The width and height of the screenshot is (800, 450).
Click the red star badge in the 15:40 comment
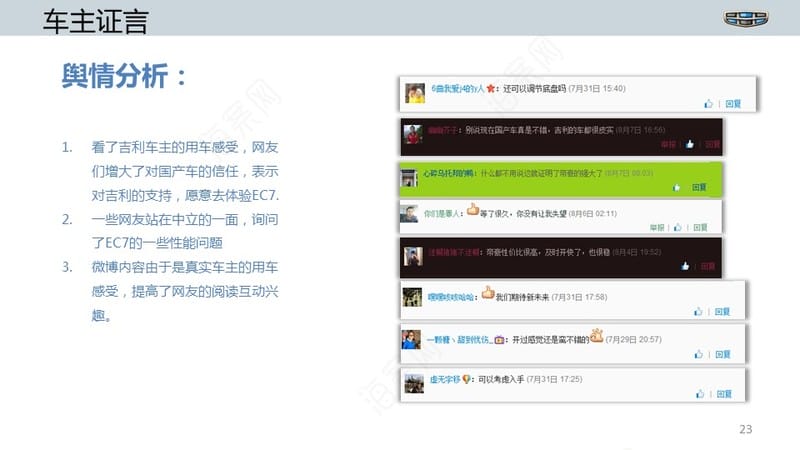tap(491, 89)
